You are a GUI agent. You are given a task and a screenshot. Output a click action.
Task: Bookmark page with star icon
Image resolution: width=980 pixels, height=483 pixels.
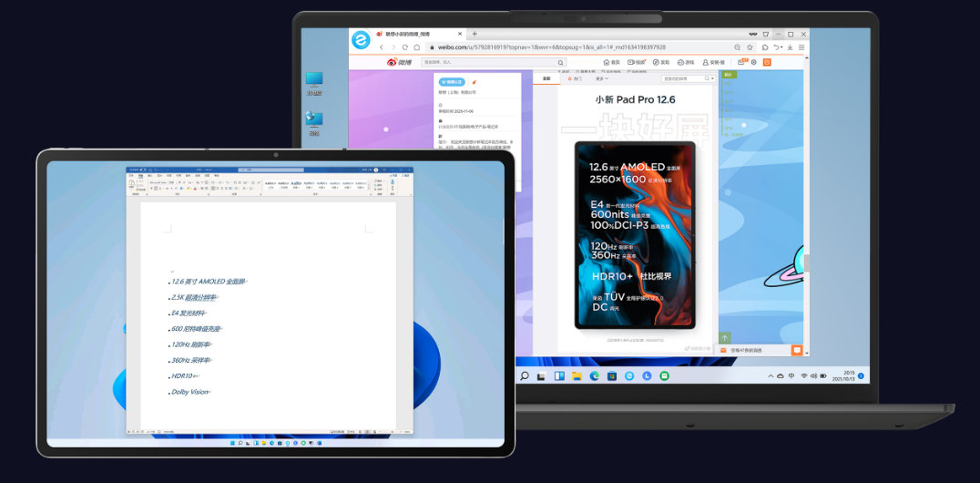pos(750,46)
